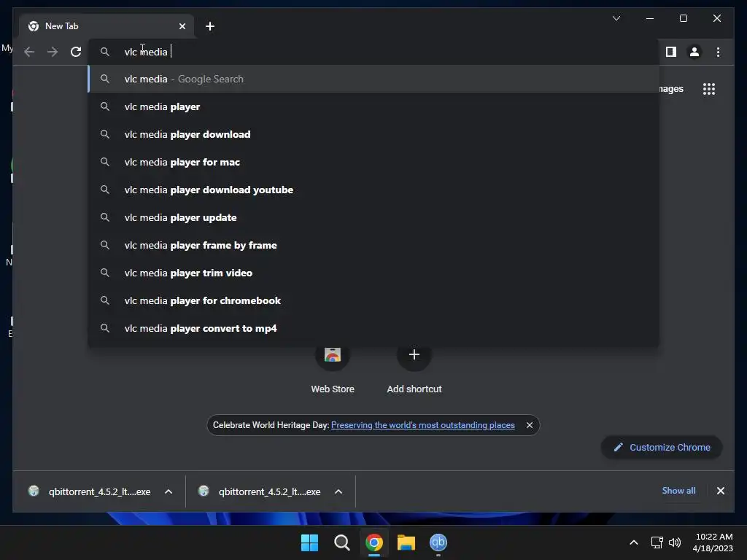This screenshot has height=560, width=747.
Task: Open Windows taskbar search
Action: click(341, 542)
